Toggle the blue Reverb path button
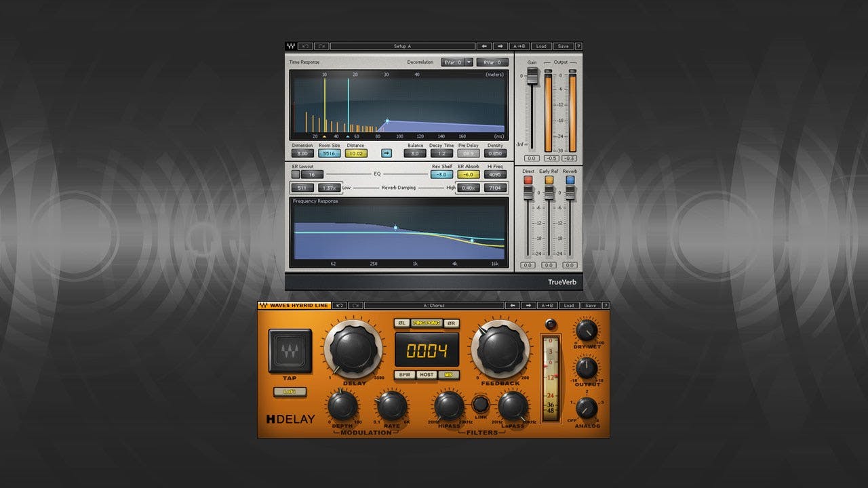 570,181
